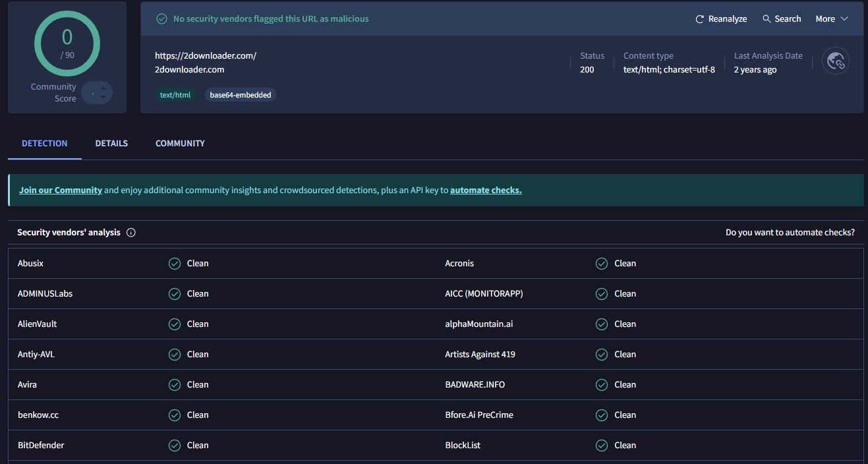Click the info icon beside Security vendors' analysis
This screenshot has height=464, width=868.
tap(131, 233)
